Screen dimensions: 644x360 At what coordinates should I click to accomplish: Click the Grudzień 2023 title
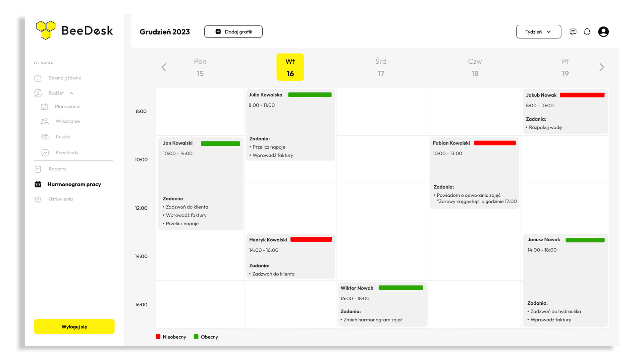pyautogui.click(x=165, y=32)
